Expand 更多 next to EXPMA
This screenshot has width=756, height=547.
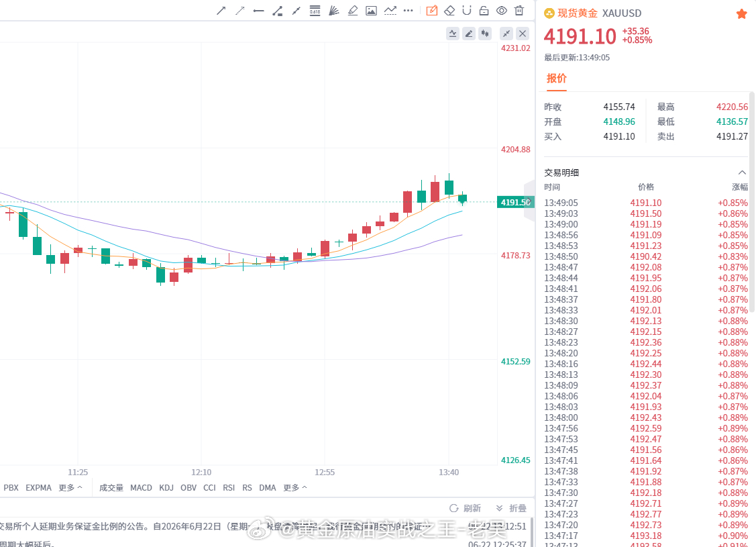click(x=70, y=488)
